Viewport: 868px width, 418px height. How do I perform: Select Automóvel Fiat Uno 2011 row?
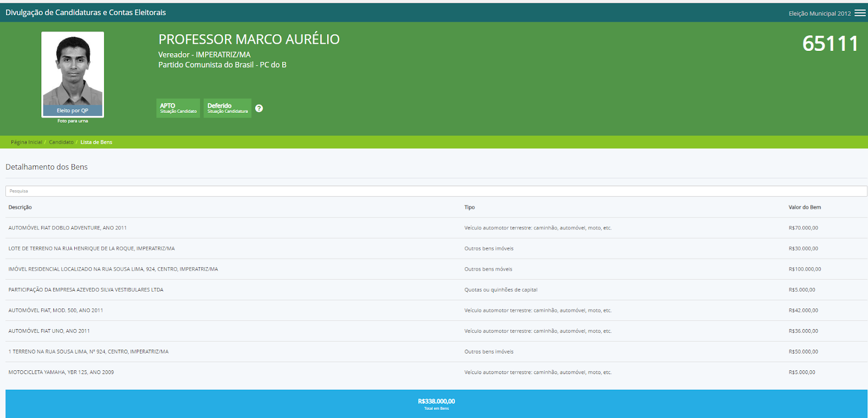pos(436,331)
